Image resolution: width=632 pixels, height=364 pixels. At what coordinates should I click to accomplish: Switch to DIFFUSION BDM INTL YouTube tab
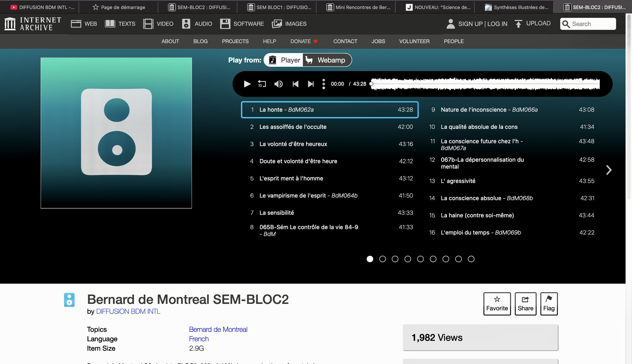tap(39, 7)
